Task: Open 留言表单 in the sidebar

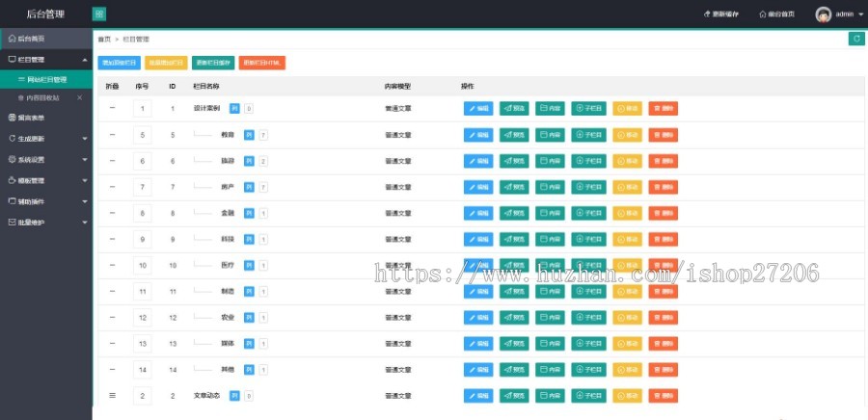Action: coord(31,118)
